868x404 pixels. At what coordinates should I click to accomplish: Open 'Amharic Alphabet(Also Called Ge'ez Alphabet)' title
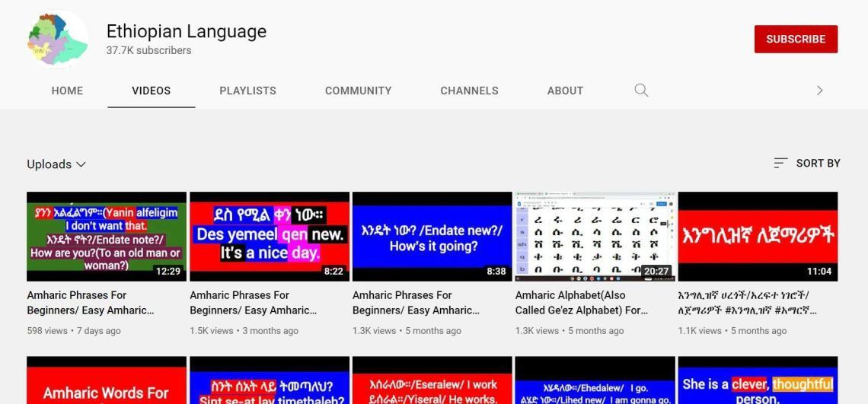(x=581, y=303)
